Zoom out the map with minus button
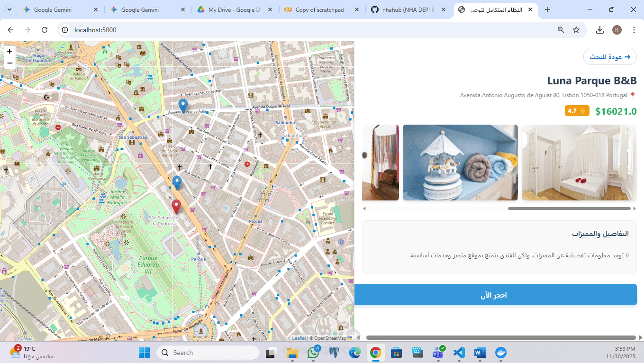Viewport: 644px width, 363px height. pyautogui.click(x=9, y=63)
